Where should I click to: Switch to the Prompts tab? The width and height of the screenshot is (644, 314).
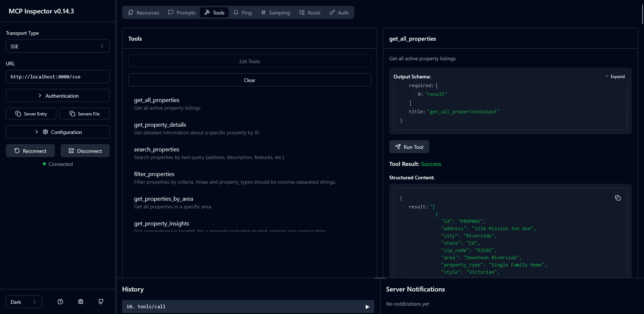click(x=181, y=13)
